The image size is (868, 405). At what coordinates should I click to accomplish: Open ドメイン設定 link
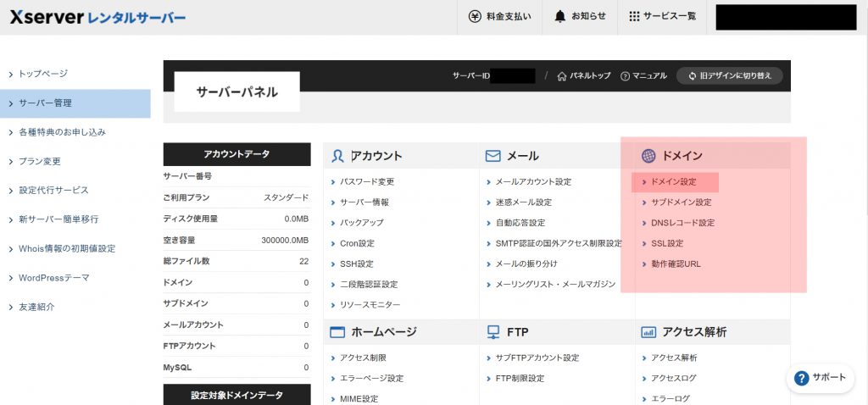(x=673, y=182)
